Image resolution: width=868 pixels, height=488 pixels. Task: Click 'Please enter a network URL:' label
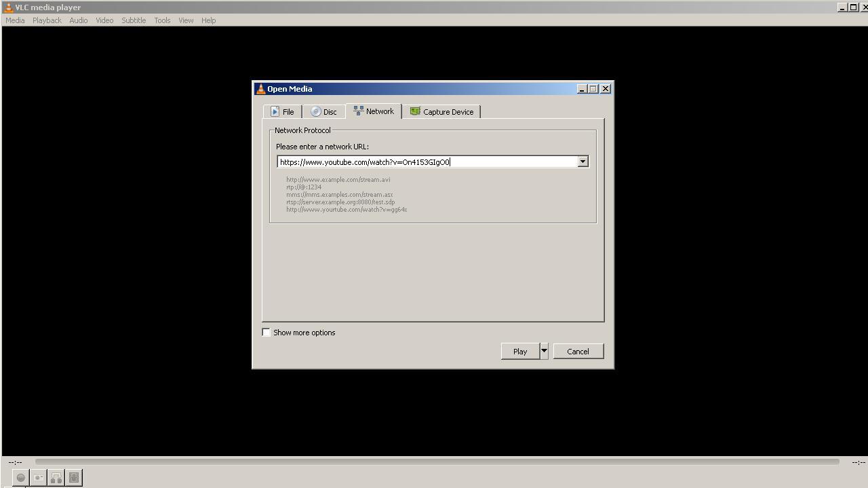(322, 147)
